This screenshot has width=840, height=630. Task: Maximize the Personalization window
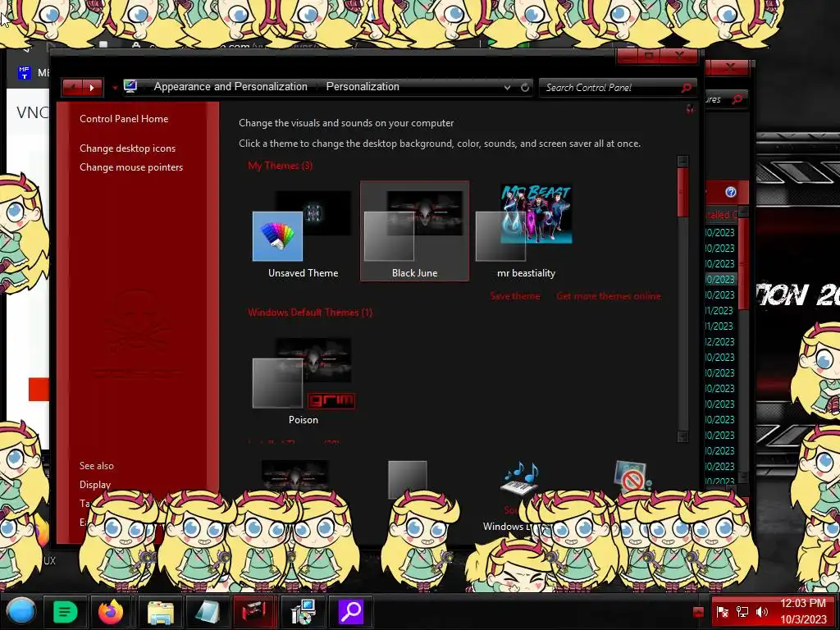[x=650, y=56]
